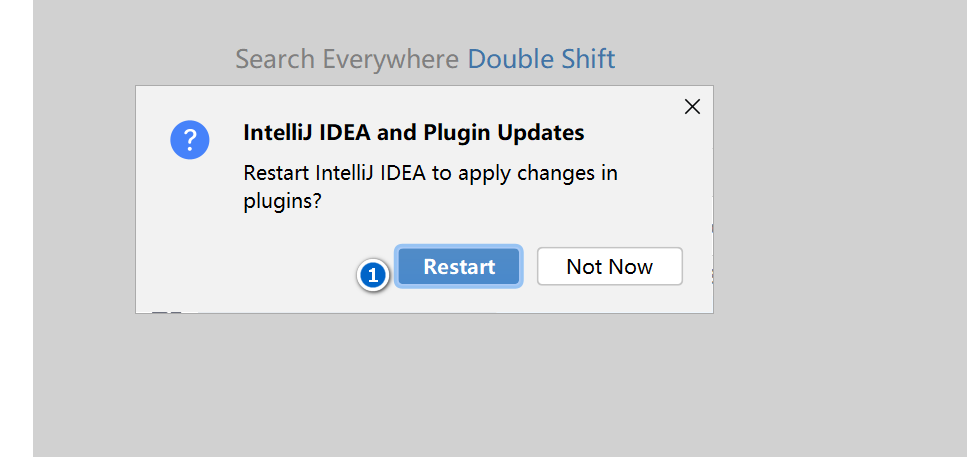This screenshot has width=967, height=457.
Task: Click the empty dialog space under the question icon
Action: point(190,240)
